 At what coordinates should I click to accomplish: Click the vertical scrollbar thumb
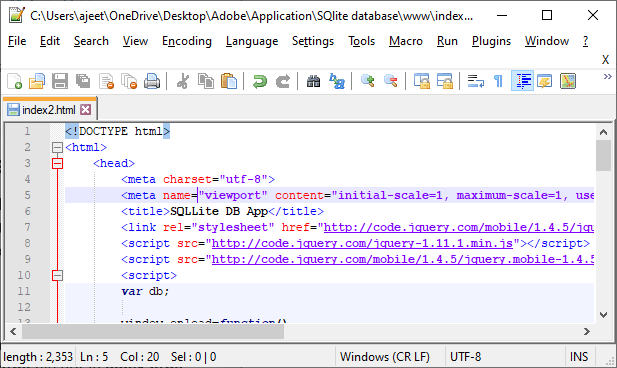tap(603, 155)
